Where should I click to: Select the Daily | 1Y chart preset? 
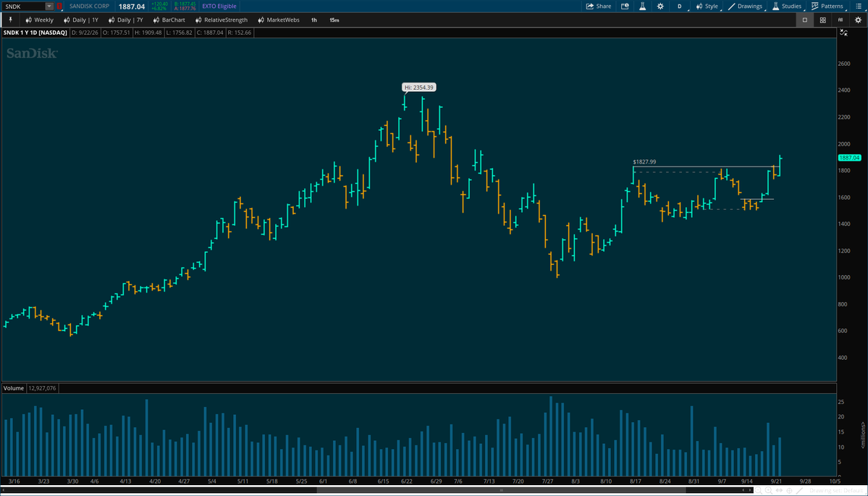pos(81,20)
